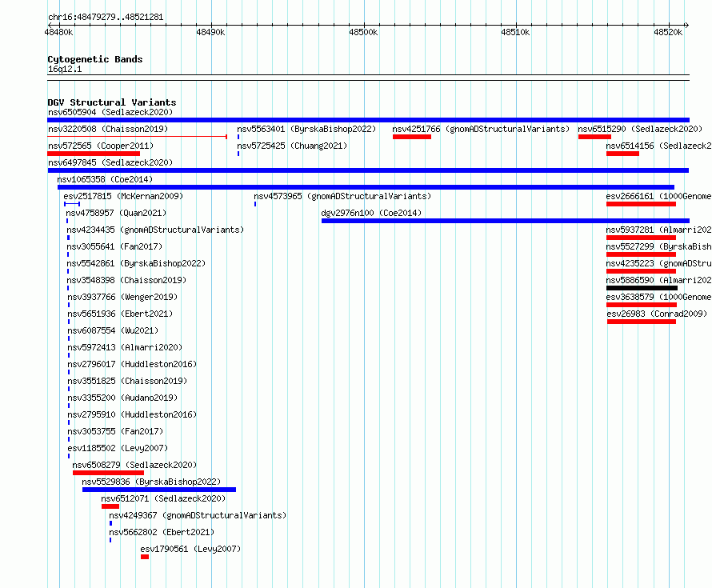Open nsv4573965 gnomAD variant label

coord(342,196)
